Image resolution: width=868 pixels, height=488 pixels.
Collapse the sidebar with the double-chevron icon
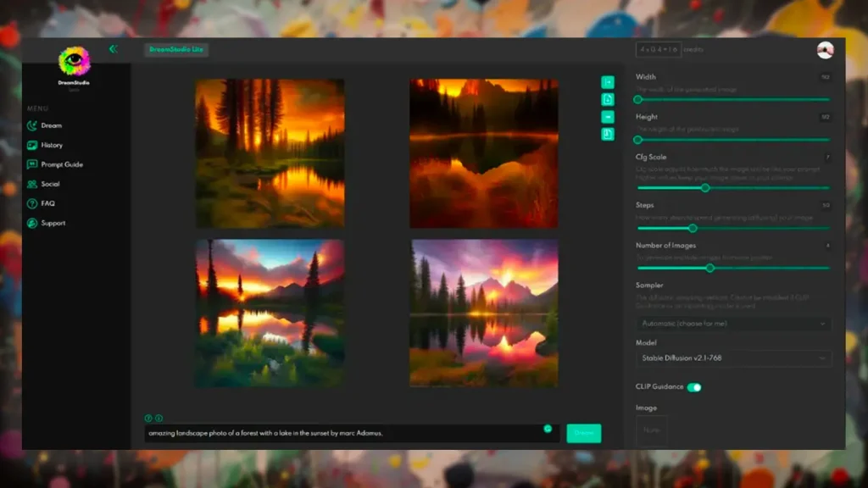(113, 49)
